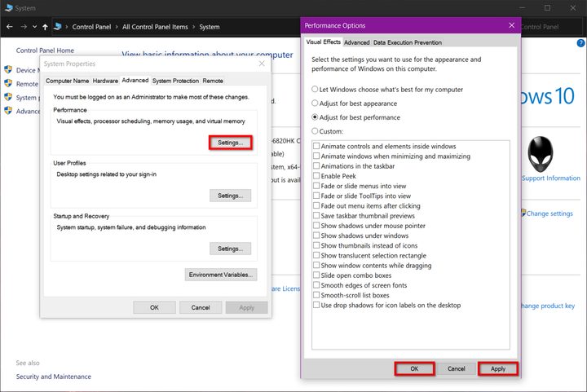
Task: Close the System Properties dialog
Action: coord(262,64)
